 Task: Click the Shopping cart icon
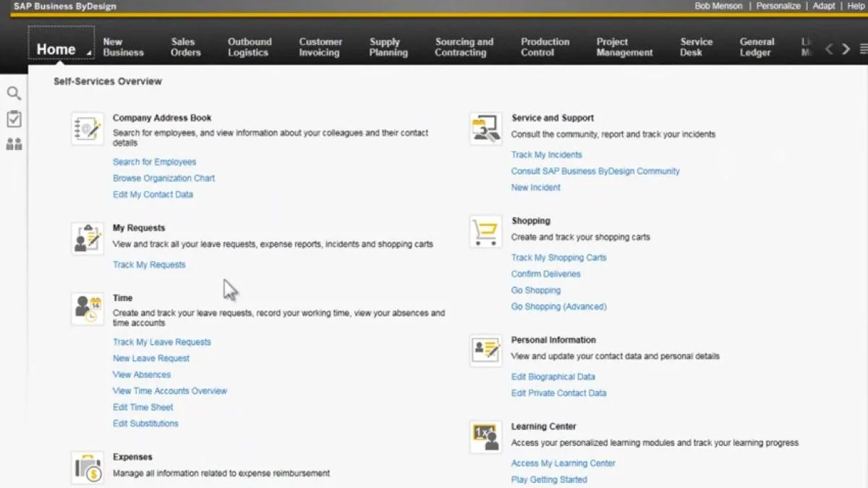[x=486, y=232]
